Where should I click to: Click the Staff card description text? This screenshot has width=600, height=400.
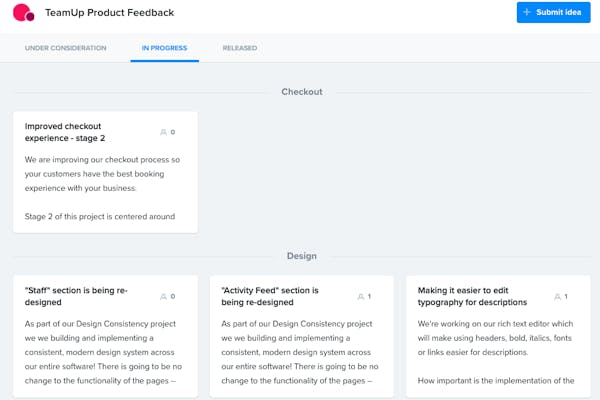tap(104, 352)
